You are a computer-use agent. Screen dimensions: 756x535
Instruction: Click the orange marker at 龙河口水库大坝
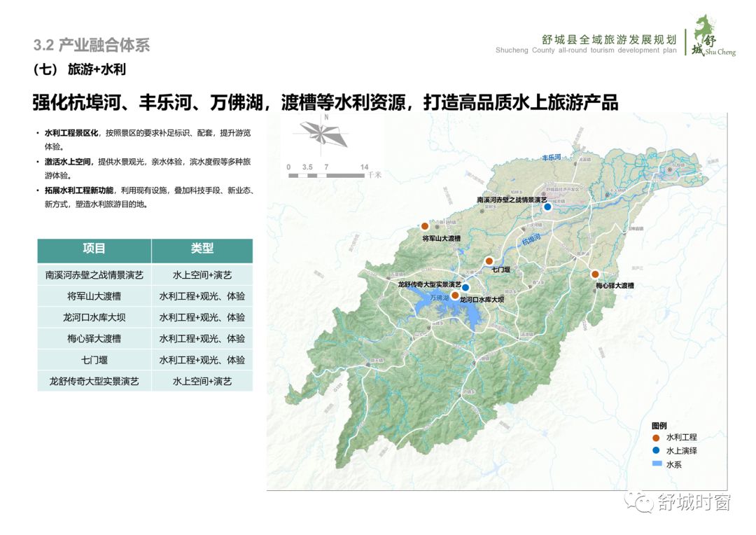point(454,296)
